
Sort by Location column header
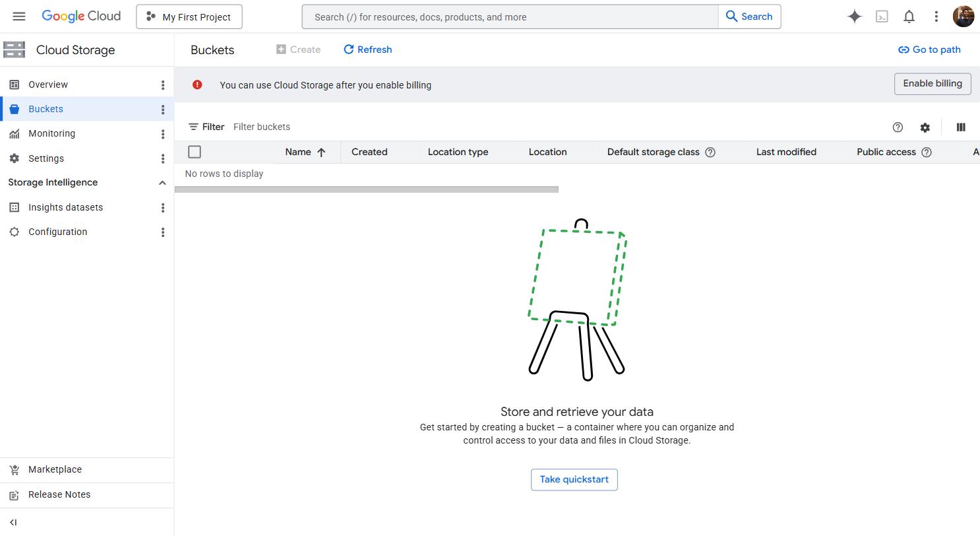pos(548,152)
